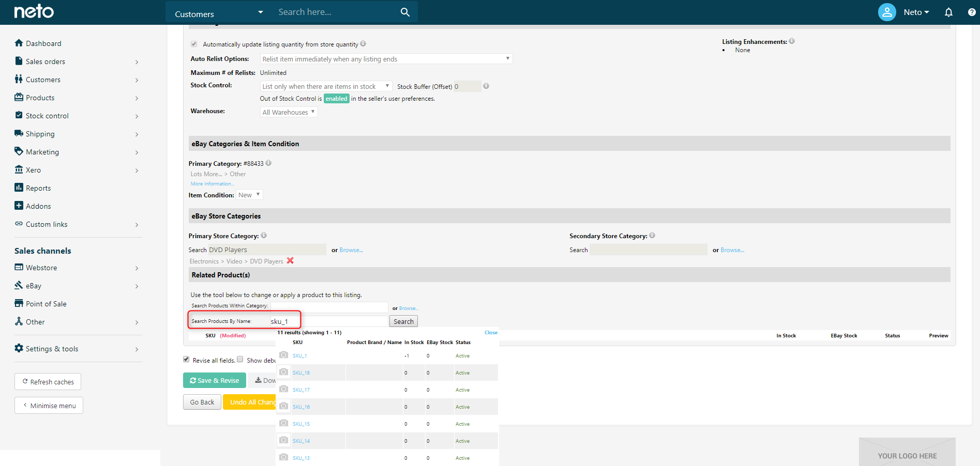980x466 pixels.
Task: Toggle automatically update listing quantity checkbox
Action: click(x=194, y=44)
